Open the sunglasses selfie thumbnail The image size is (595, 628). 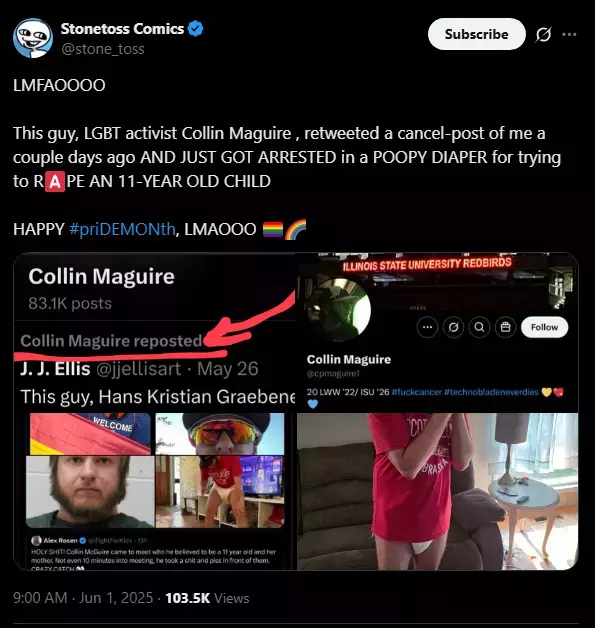(220, 434)
